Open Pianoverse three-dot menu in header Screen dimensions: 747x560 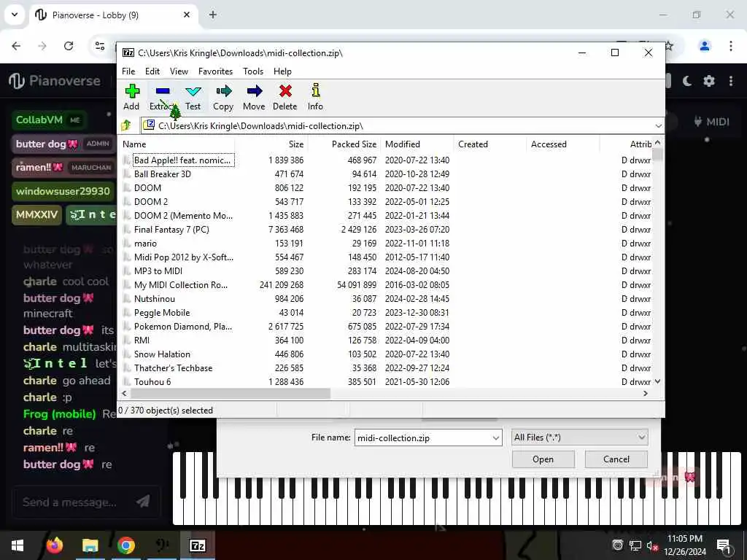tap(731, 81)
